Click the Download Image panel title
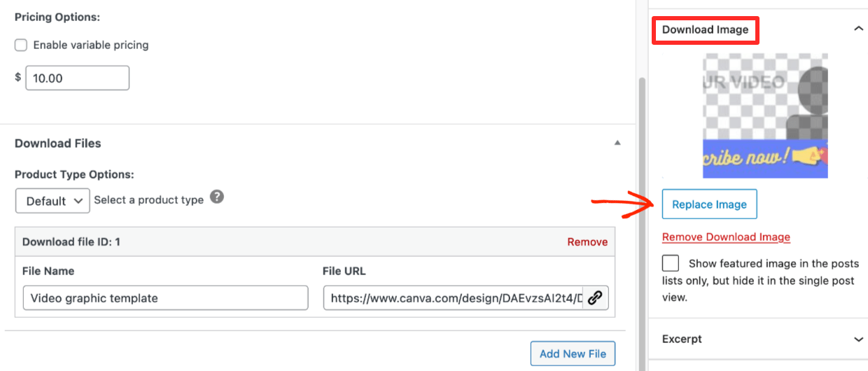 (705, 29)
